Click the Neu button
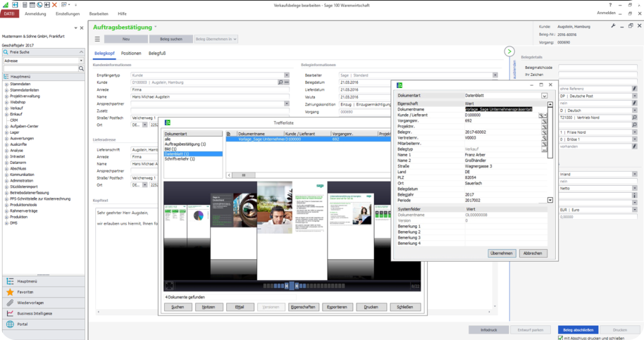644x340 pixels. [126, 39]
